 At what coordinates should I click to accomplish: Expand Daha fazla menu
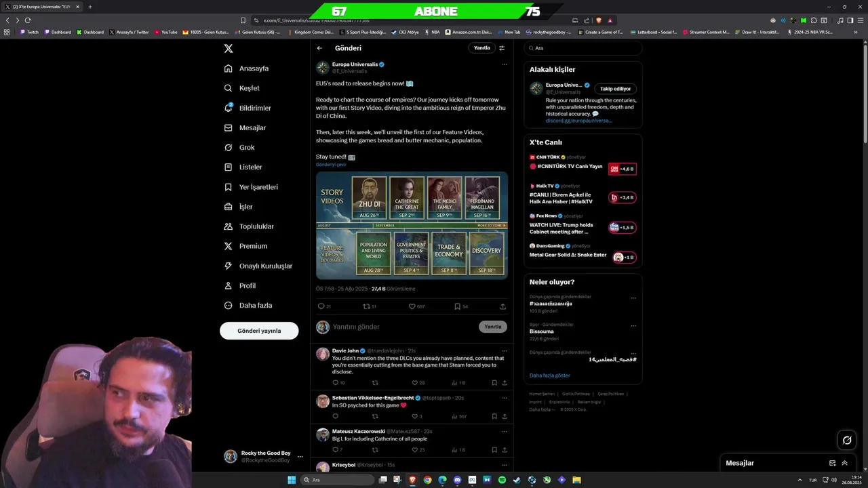click(248, 305)
